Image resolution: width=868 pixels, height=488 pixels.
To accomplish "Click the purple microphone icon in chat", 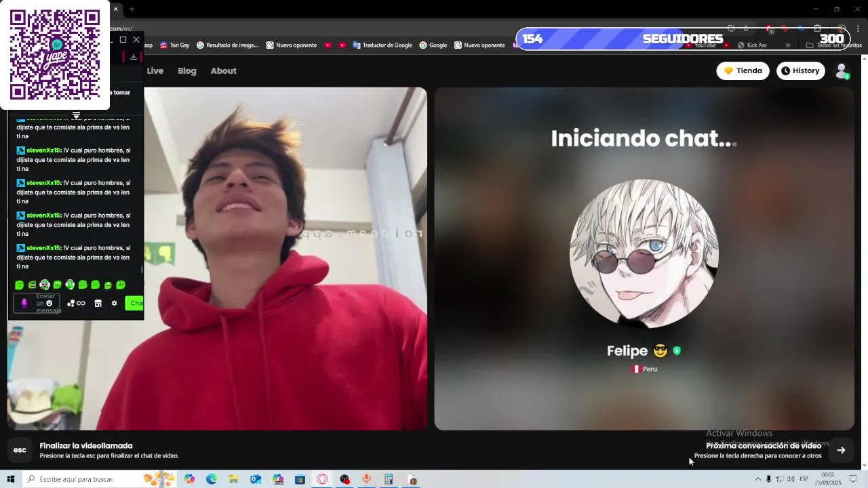I will [24, 303].
